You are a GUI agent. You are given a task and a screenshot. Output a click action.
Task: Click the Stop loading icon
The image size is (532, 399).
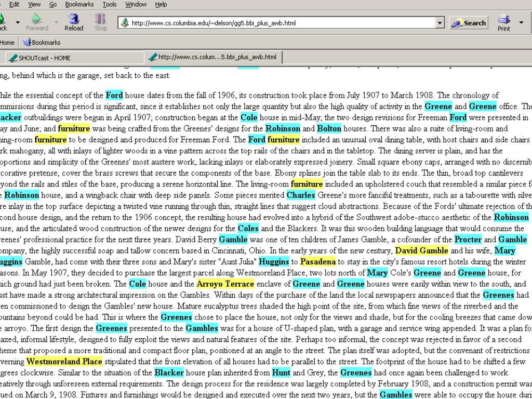point(100,19)
